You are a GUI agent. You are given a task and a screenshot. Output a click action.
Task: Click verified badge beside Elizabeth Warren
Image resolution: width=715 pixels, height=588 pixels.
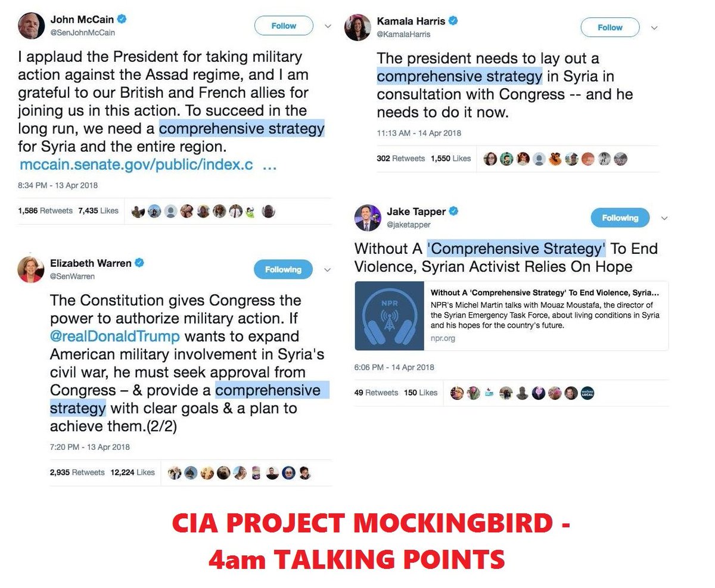click(140, 263)
